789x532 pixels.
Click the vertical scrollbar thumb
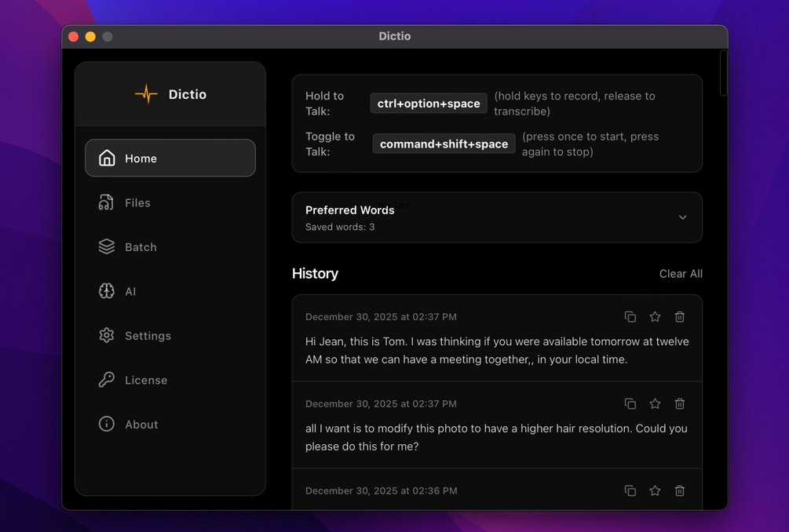[724, 73]
